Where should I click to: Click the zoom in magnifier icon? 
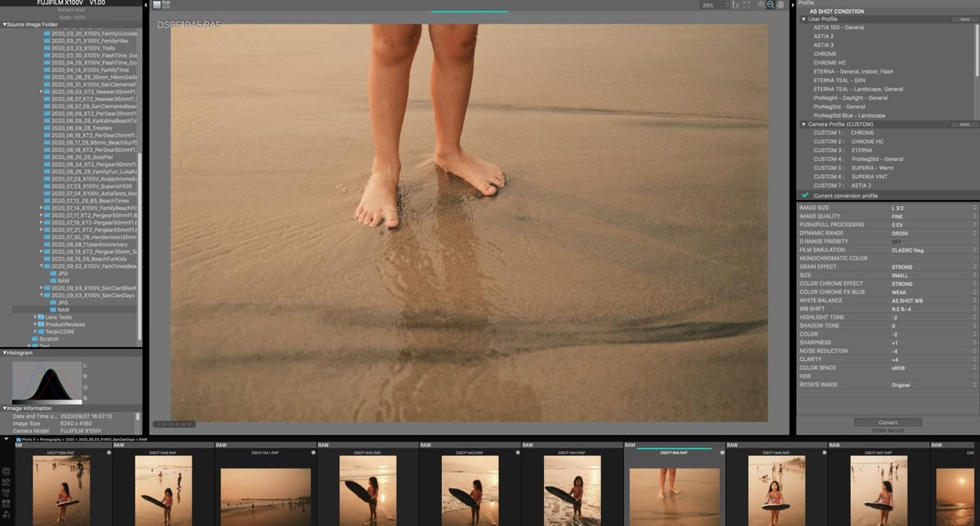coord(762,5)
